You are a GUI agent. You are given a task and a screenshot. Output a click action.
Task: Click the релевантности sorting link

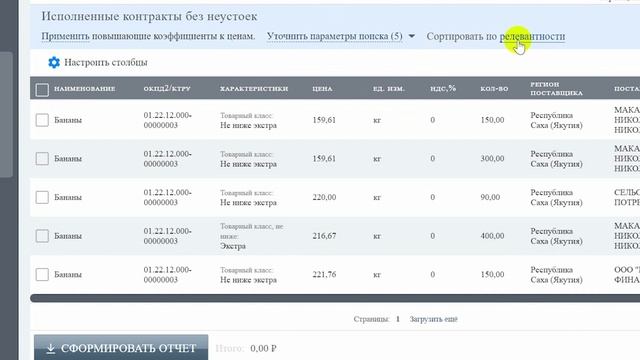[532, 37]
